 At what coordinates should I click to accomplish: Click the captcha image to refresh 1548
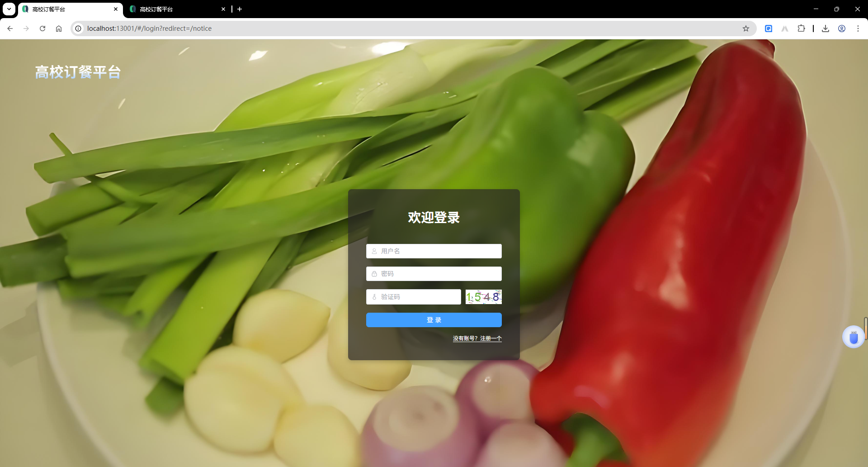483,296
